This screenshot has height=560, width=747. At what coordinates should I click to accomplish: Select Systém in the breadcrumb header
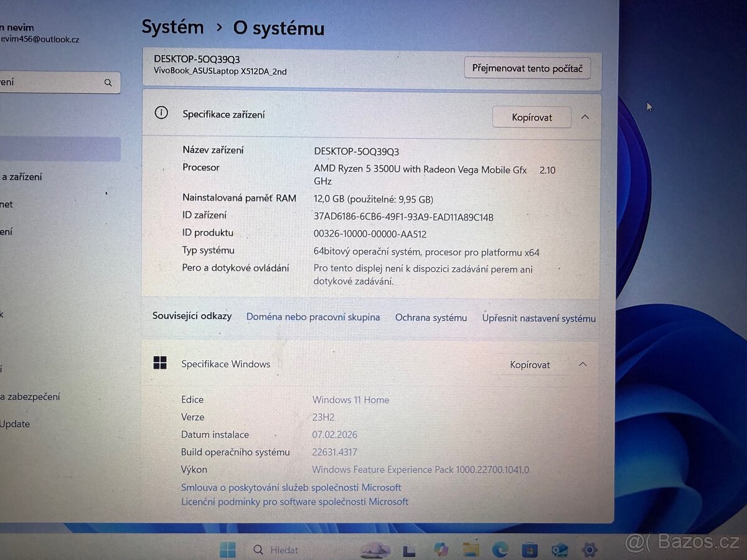click(173, 27)
